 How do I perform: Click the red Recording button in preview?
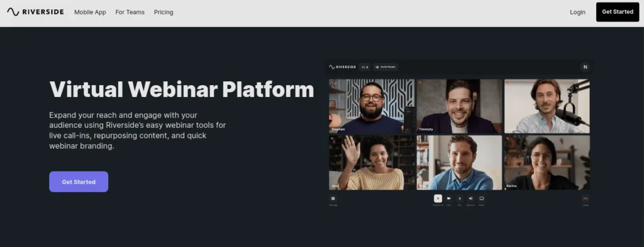tap(438, 198)
